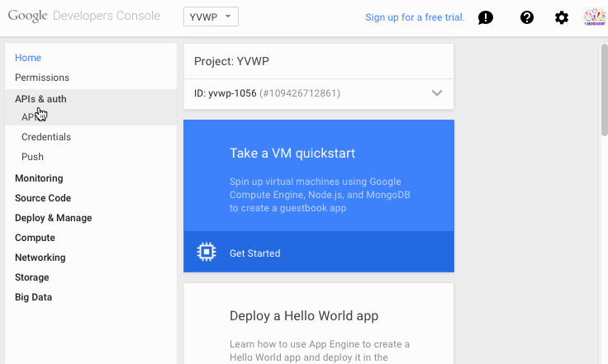Open the YVWP project selector dropdown
This screenshot has width=608, height=364.
[x=211, y=17]
